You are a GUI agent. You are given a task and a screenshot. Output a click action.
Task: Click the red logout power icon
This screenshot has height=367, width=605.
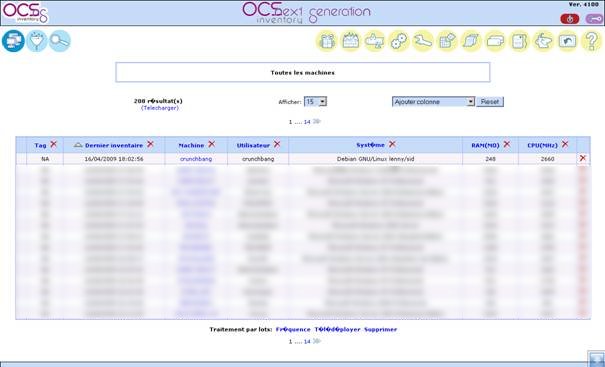570,19
